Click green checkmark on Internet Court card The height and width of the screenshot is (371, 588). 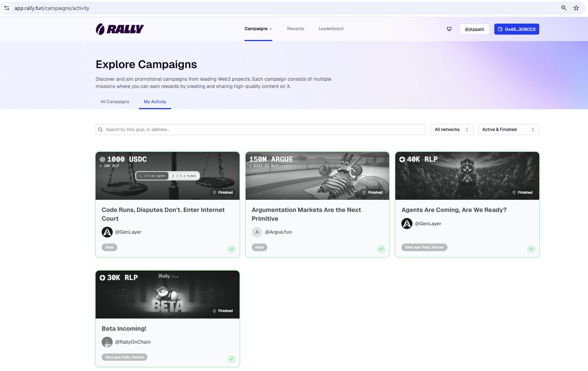tap(231, 249)
